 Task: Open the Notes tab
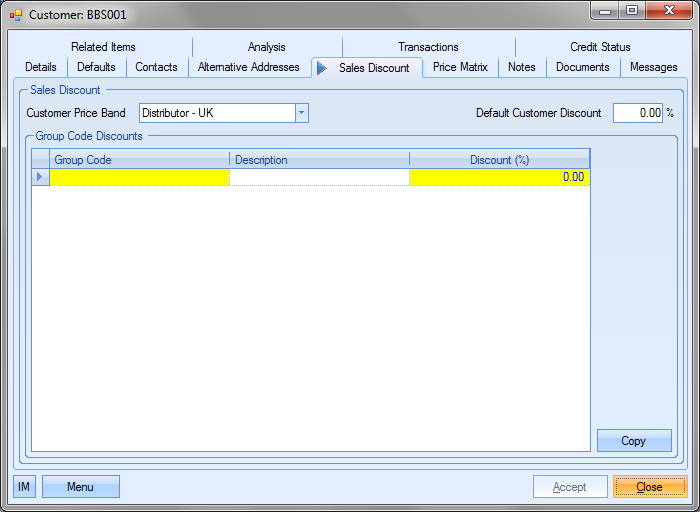click(521, 67)
